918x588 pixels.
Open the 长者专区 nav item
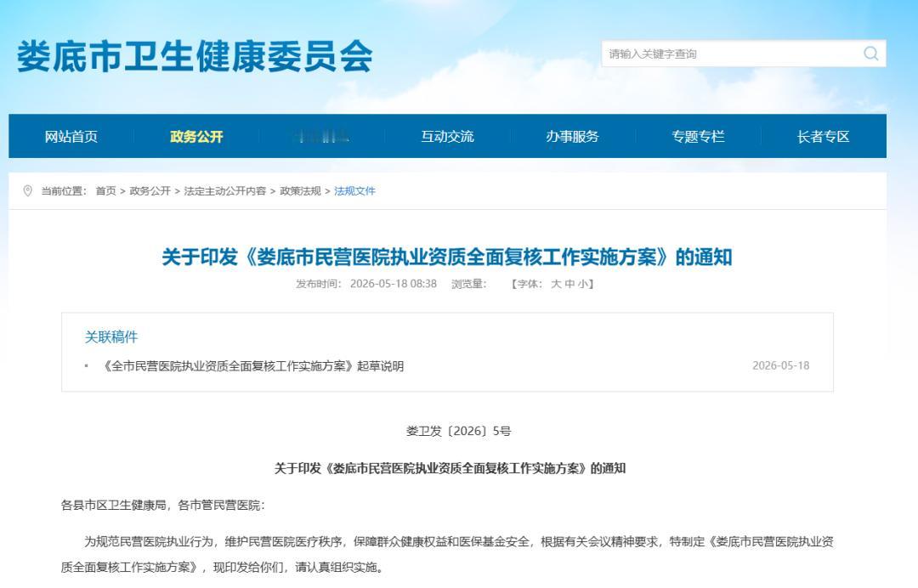tap(823, 136)
